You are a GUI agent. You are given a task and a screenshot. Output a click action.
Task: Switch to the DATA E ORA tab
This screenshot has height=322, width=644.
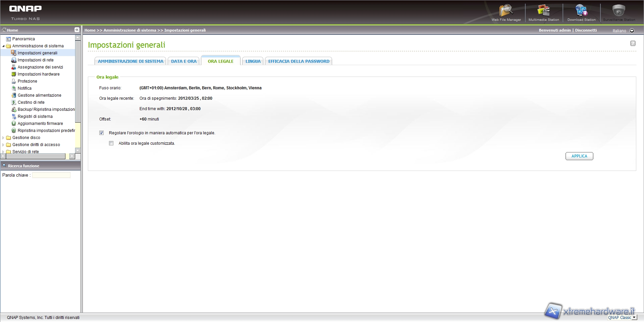tap(184, 61)
